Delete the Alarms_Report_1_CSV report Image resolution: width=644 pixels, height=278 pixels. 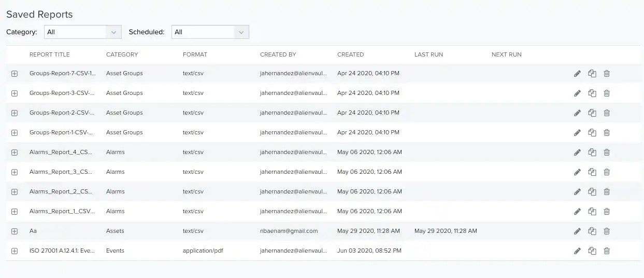607,212
